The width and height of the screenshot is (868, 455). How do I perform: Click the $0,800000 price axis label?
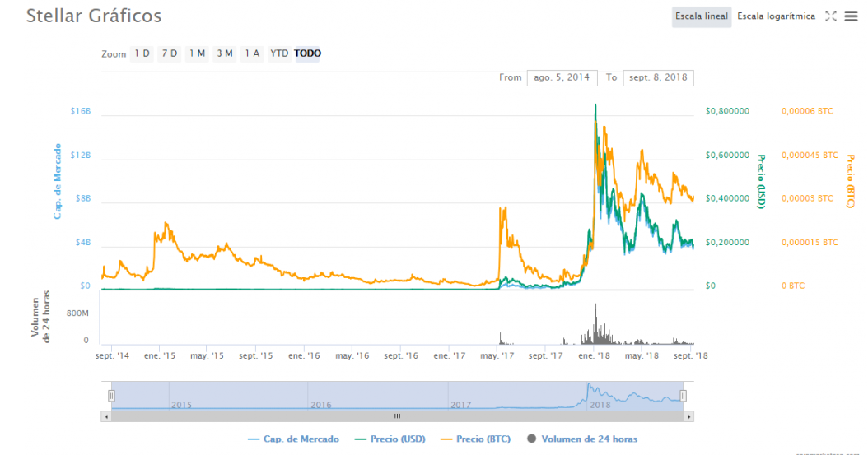(x=727, y=111)
